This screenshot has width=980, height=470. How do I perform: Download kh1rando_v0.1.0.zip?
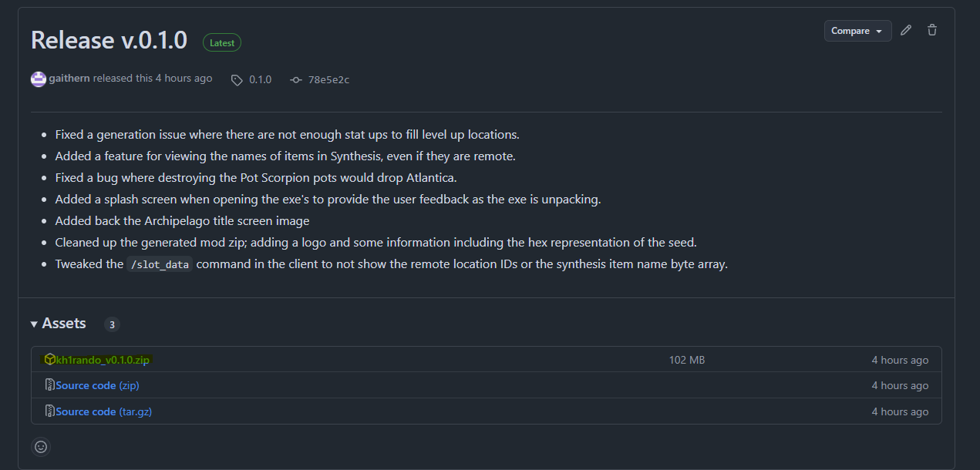click(103, 360)
